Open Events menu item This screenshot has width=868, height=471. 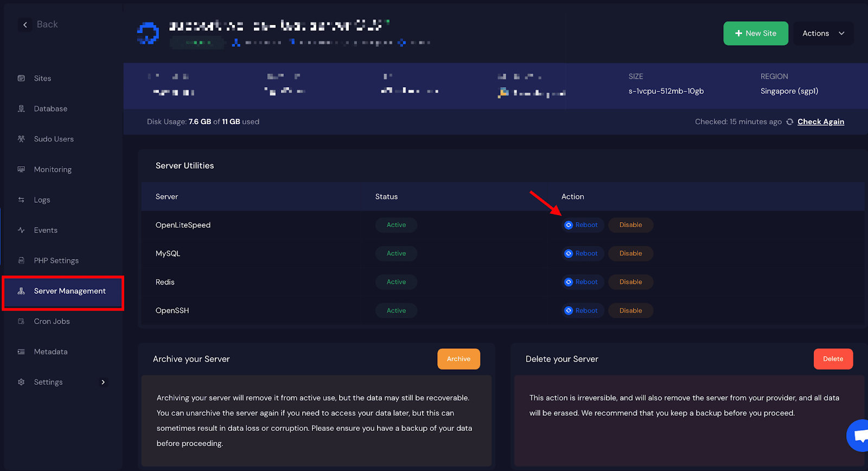[46, 230]
